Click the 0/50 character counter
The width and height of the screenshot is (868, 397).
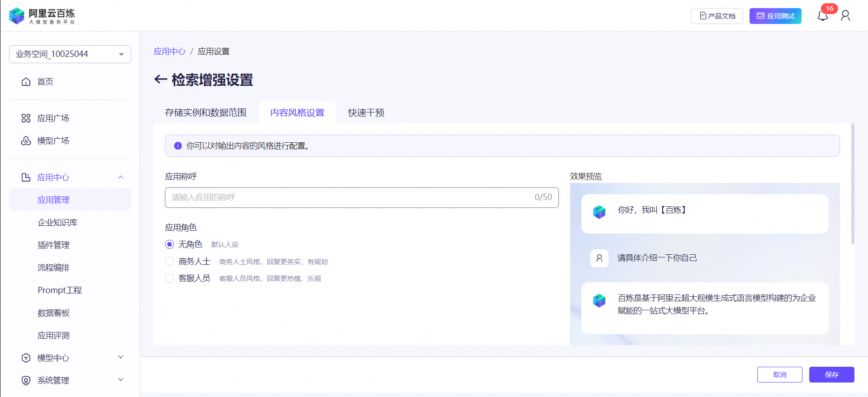click(x=543, y=197)
